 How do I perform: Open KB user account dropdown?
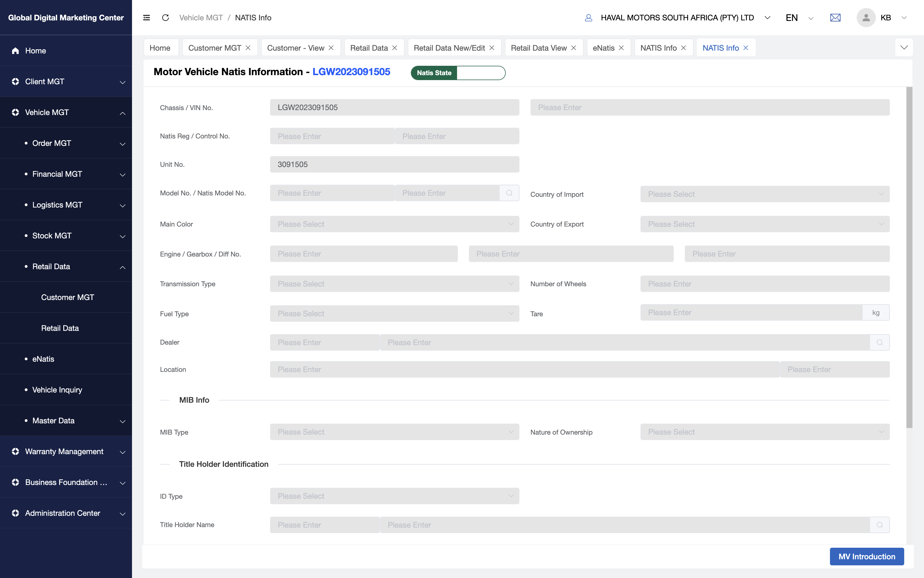(x=904, y=18)
